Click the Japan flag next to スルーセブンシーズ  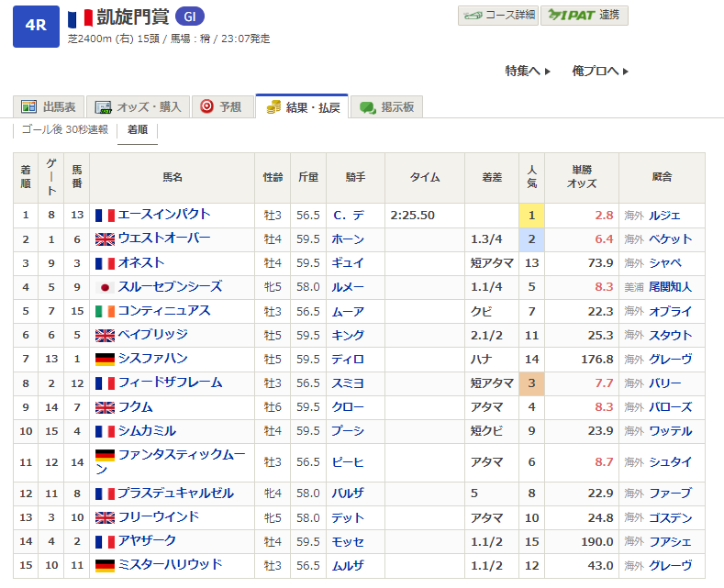coord(105,287)
